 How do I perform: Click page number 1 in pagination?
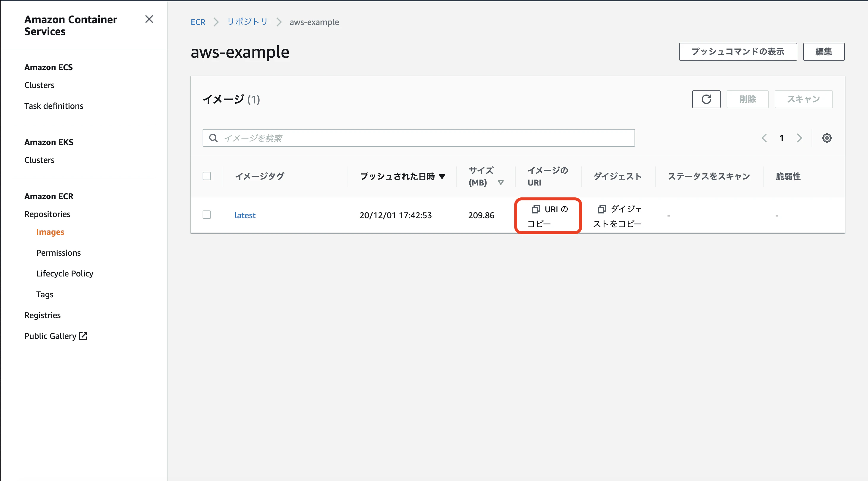tap(782, 138)
